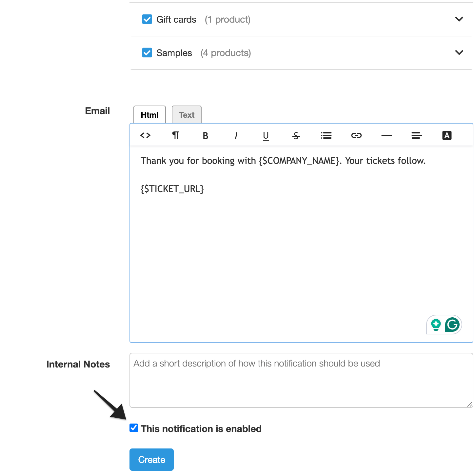Expand the Samples row chevron
Screen dimensions: 474x476
point(459,52)
